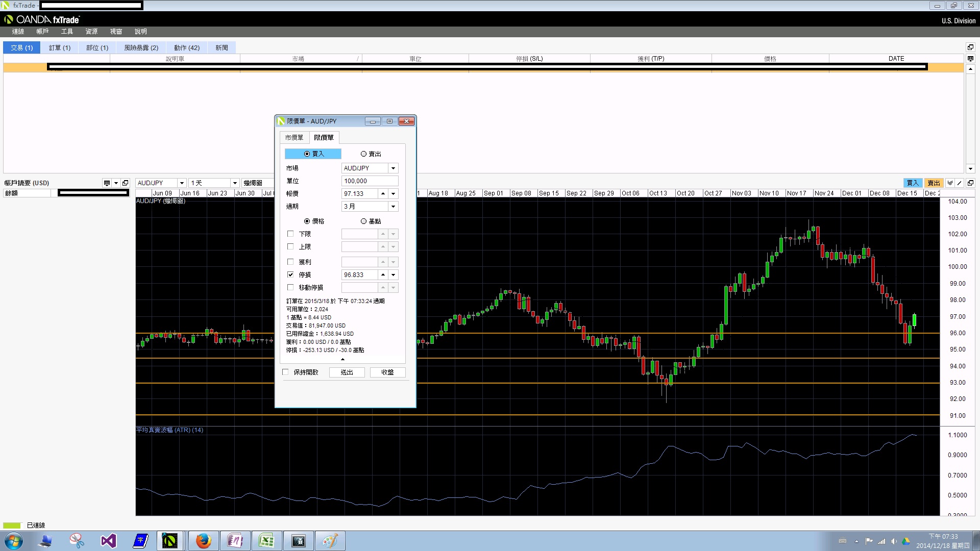The height and width of the screenshot is (551, 980).
Task: Increase the 停損 value with the up stepper
Action: [383, 274]
